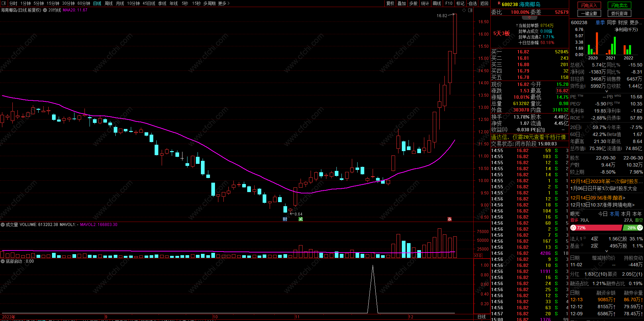Screen dimensions: 644x321
Task: Switch to 30分钟 chart period
Action: 68,3
